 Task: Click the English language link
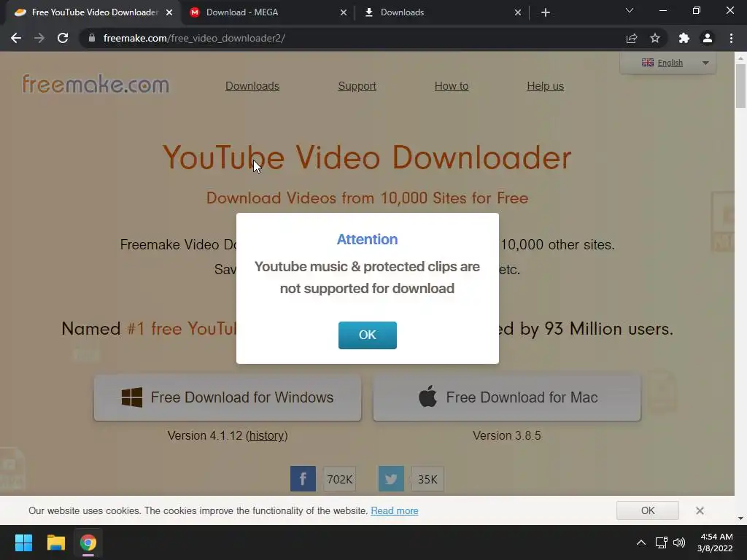coord(670,63)
